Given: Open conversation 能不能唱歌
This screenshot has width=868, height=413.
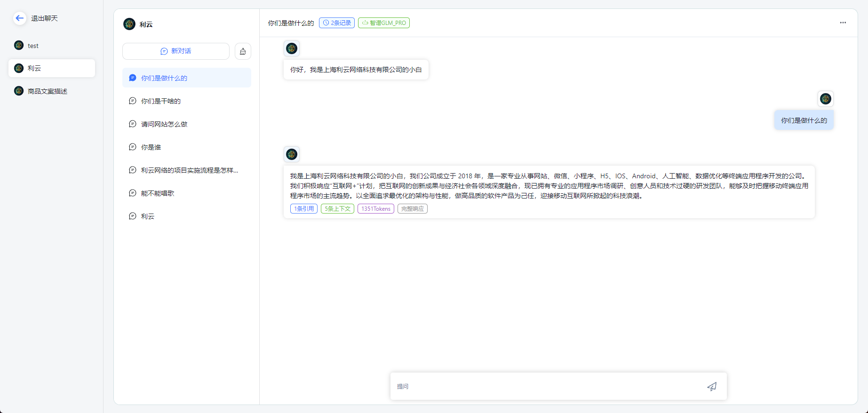Looking at the screenshot, I should pos(187,193).
